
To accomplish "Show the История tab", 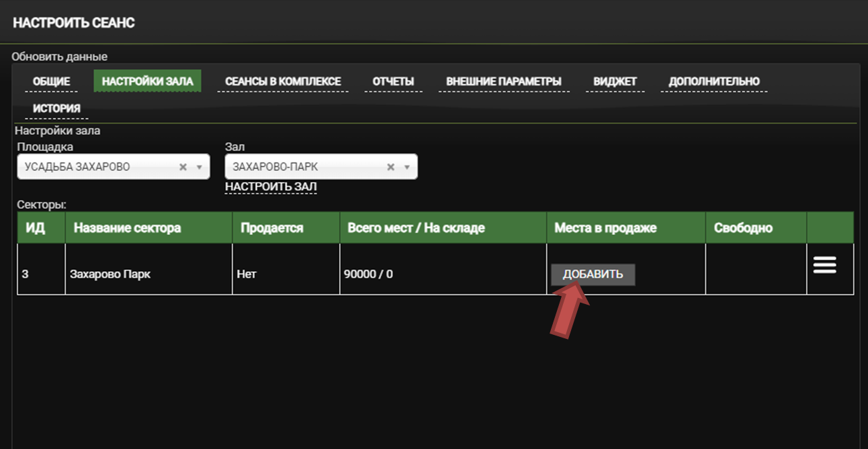I will [x=56, y=108].
